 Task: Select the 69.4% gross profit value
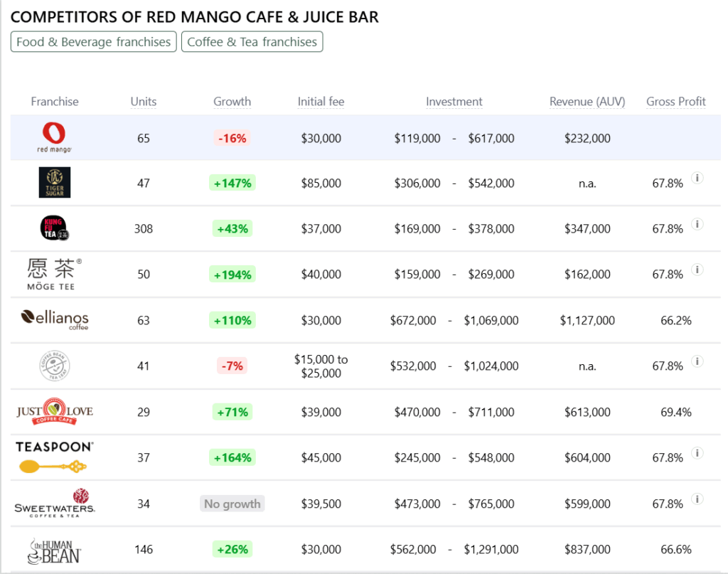coord(676,412)
